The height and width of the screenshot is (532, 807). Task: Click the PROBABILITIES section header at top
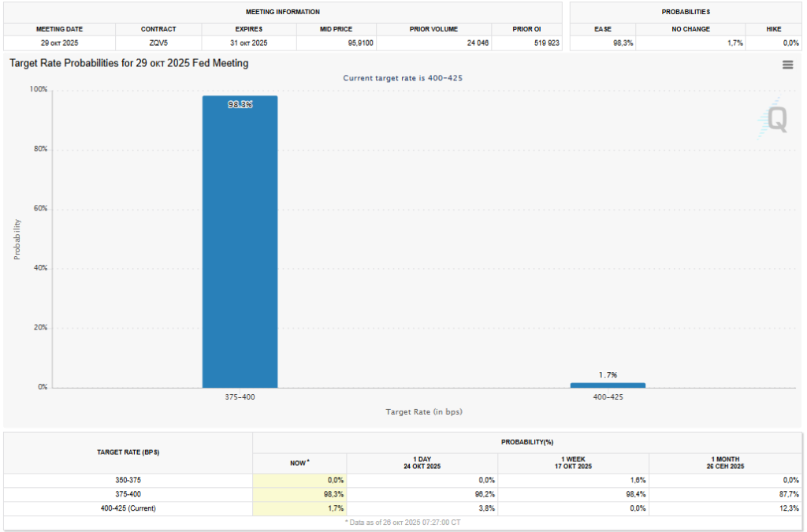coord(685,13)
